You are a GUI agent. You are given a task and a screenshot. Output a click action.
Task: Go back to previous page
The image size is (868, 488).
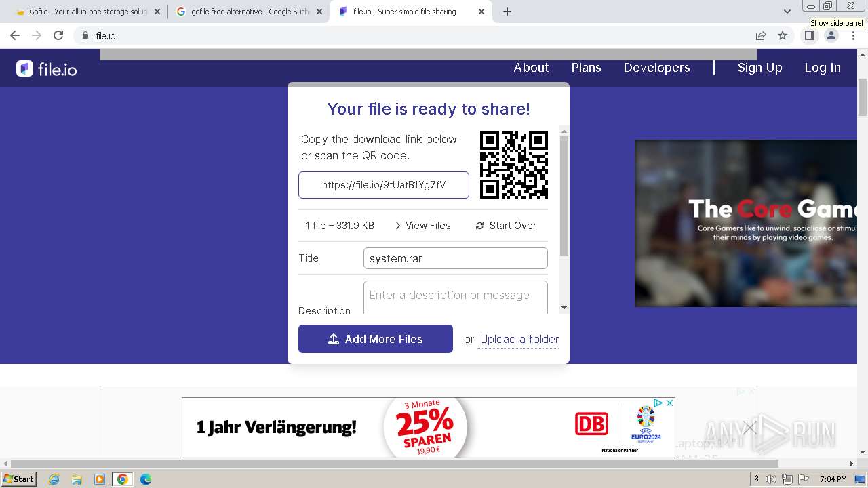[15, 35]
